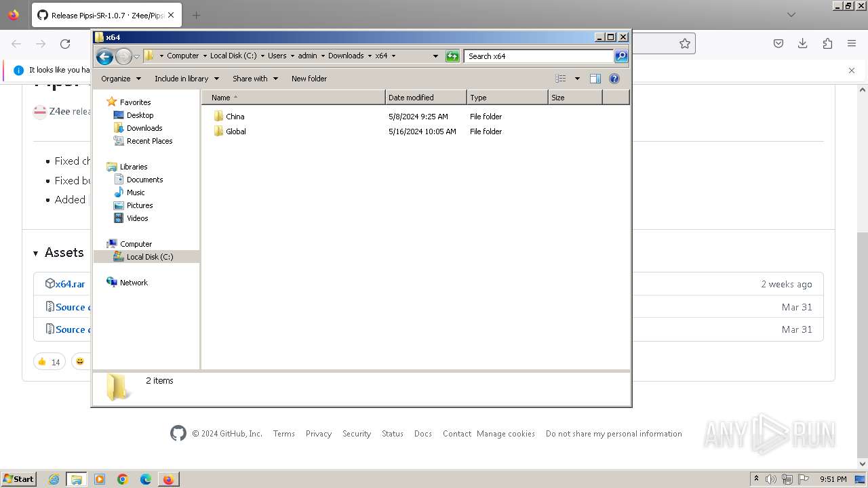Click the Explorer forward arrow button

123,56
